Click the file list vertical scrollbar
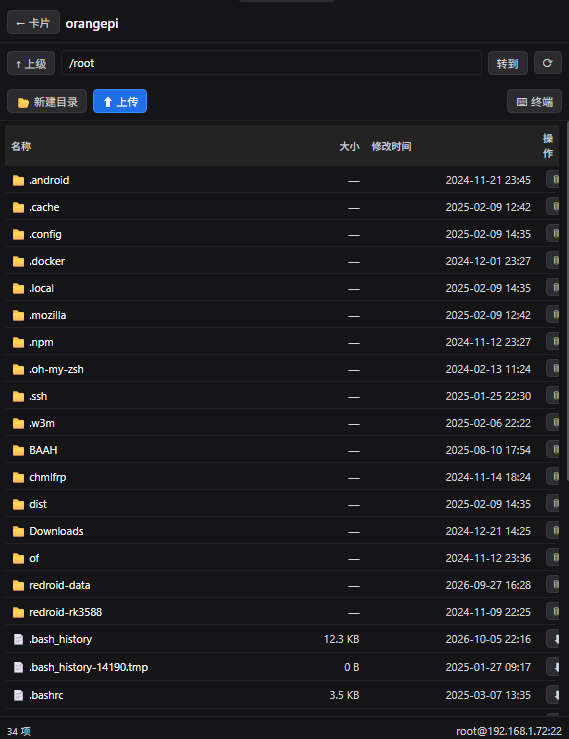This screenshot has height=739, width=569. (567, 302)
